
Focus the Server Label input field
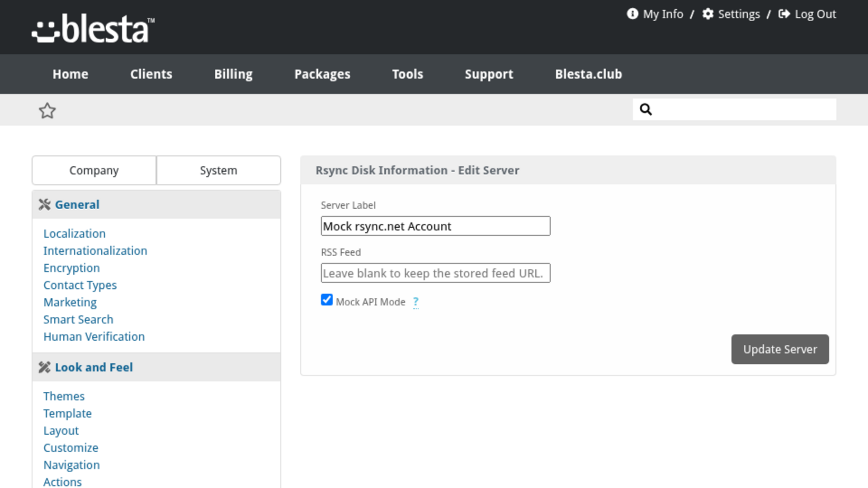point(435,226)
